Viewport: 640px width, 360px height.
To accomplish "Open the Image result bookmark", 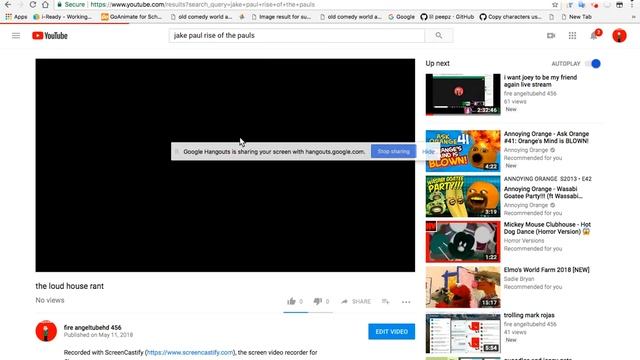I will click(281, 17).
